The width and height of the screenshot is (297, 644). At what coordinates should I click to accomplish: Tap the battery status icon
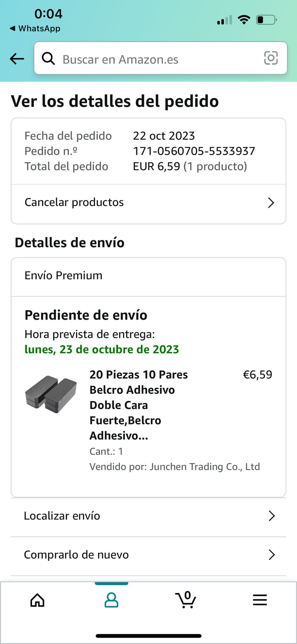click(267, 20)
